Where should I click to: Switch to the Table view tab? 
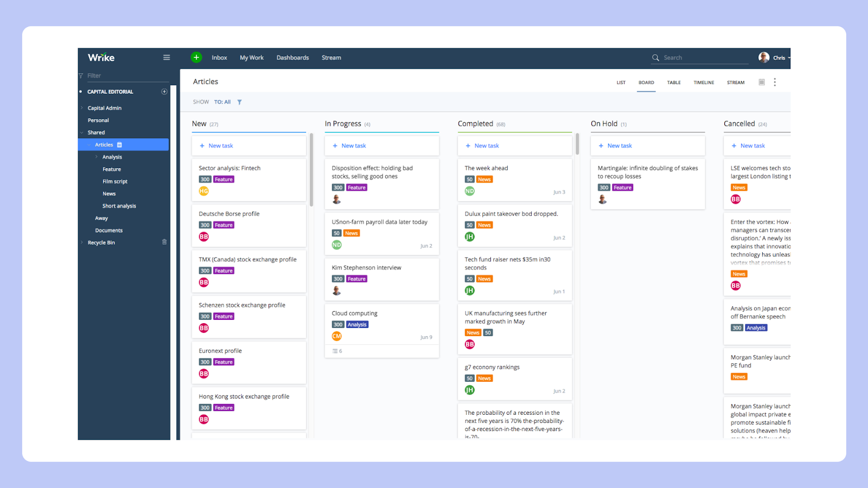(674, 82)
